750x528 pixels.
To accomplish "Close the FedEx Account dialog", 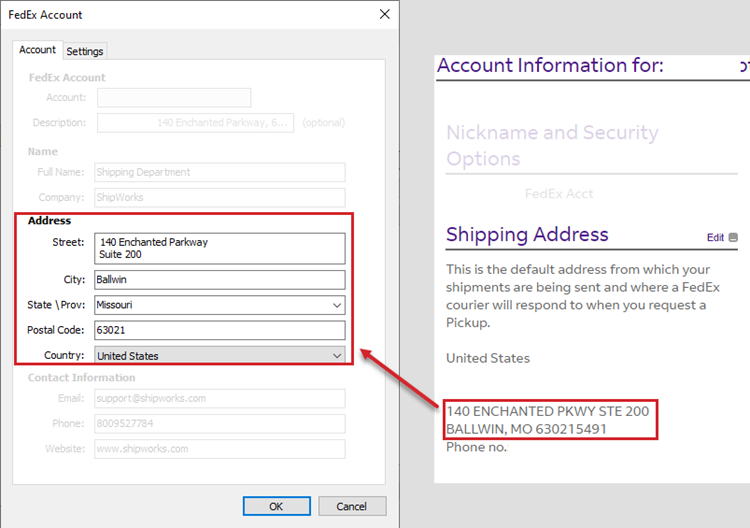I will [385, 14].
